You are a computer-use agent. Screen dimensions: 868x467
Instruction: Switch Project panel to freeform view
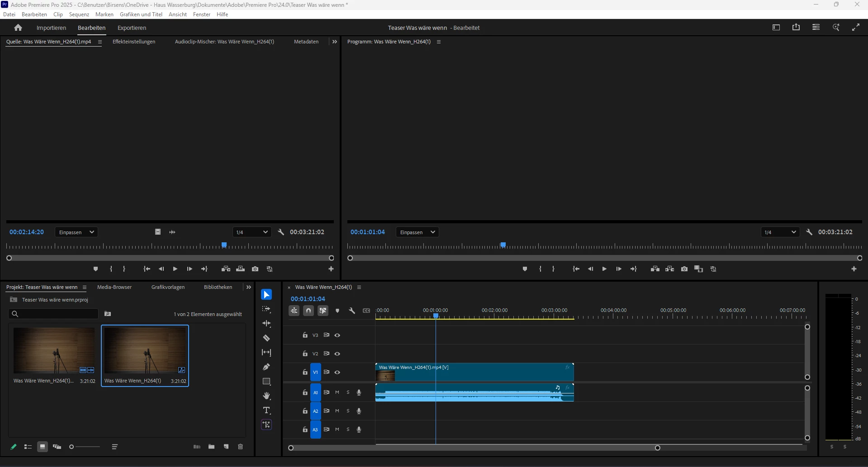coord(57,447)
